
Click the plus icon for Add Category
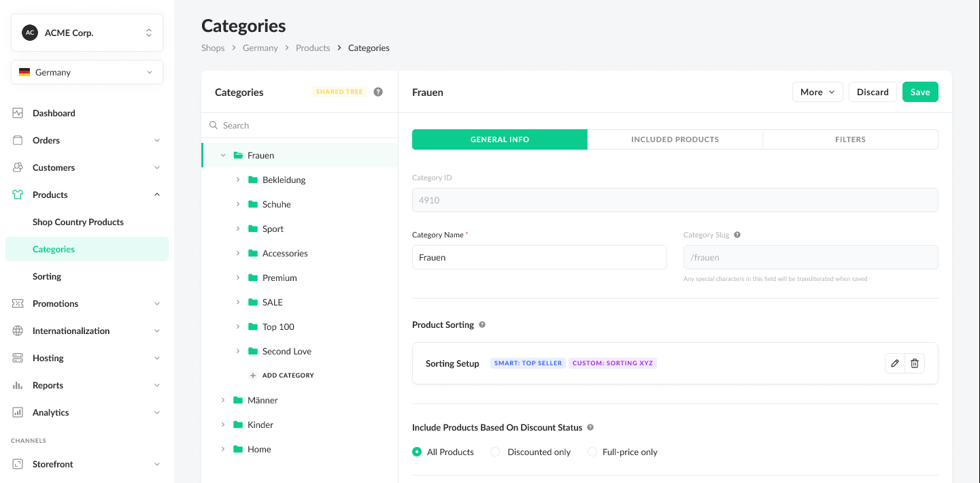coord(253,376)
